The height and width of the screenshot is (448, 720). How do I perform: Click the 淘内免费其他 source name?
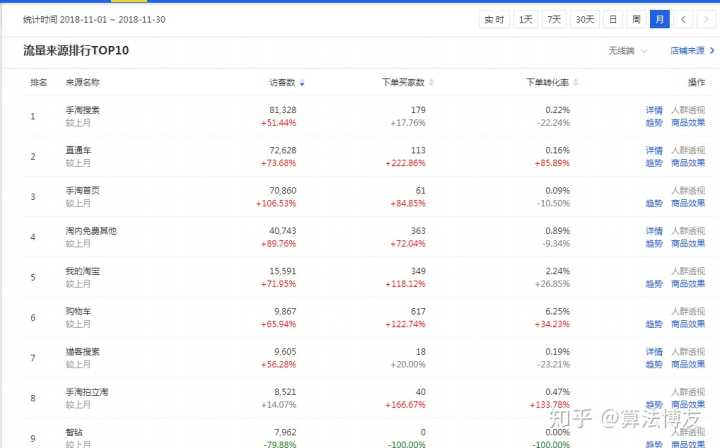click(91, 231)
